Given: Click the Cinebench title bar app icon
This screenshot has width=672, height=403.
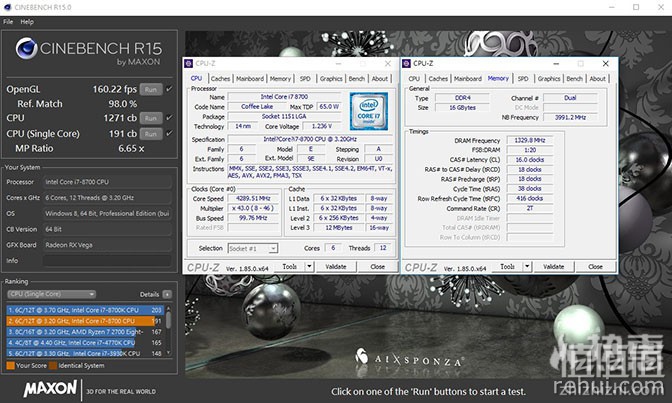Looking at the screenshot, I should tap(7, 7).
